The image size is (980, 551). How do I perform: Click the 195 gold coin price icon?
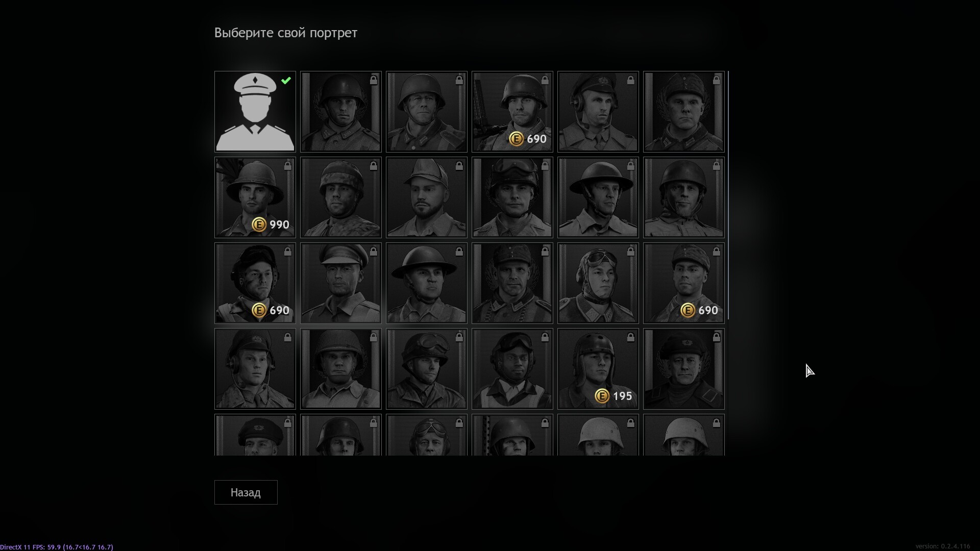pyautogui.click(x=602, y=396)
